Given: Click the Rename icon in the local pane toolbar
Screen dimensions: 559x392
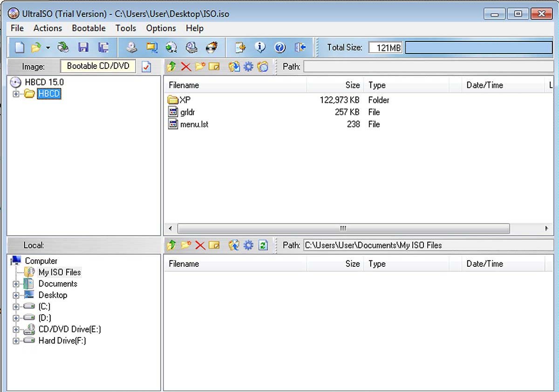Looking at the screenshot, I should coord(214,245).
